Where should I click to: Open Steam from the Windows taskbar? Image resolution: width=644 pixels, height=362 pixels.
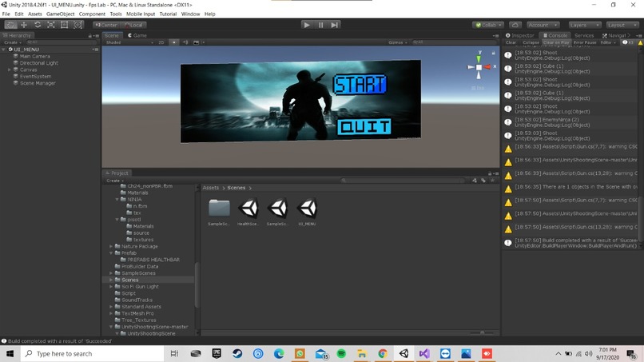point(237,353)
